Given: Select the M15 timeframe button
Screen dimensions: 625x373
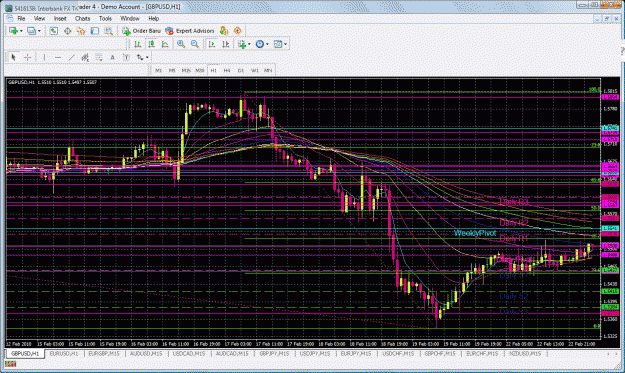Looking at the screenshot, I should 186,70.
